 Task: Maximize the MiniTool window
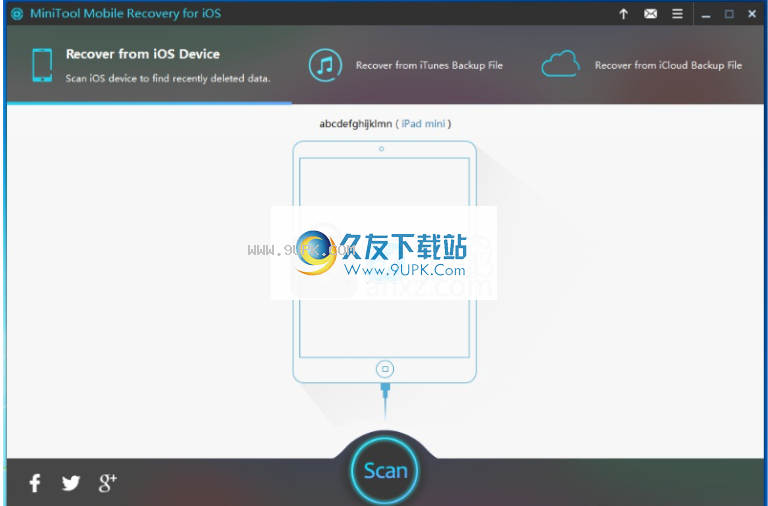[729, 14]
